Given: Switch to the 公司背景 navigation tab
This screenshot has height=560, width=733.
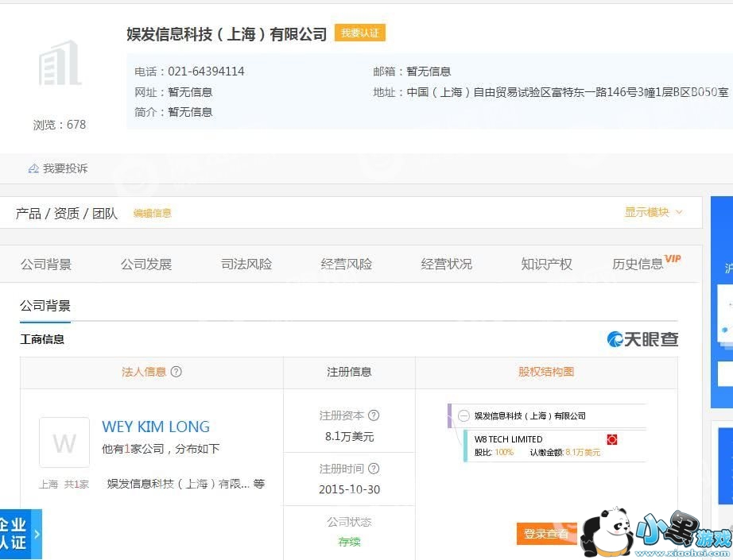Looking at the screenshot, I should (x=46, y=265).
